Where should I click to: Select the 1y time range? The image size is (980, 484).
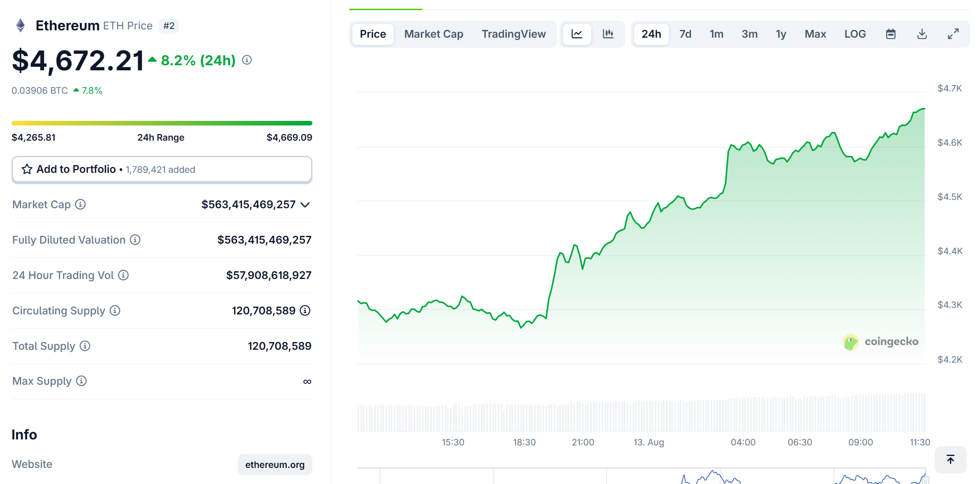coord(781,34)
